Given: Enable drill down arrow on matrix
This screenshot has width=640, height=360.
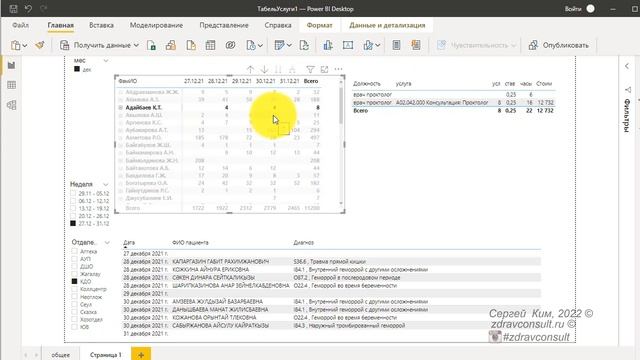Looking at the screenshot, I should 264,69.
